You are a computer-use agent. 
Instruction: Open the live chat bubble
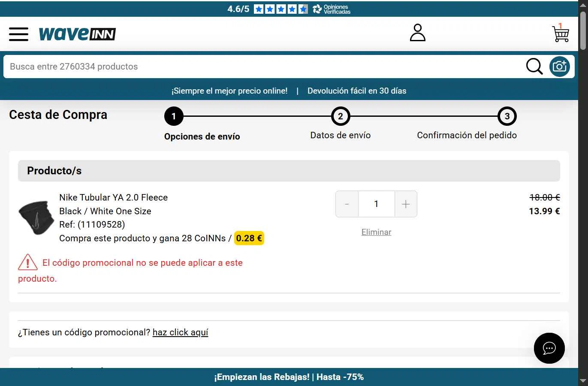(549, 348)
